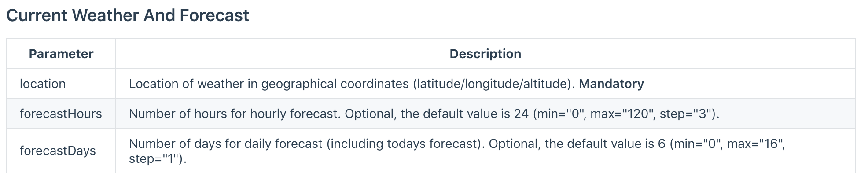Click the forecastHours parameter name
Viewport: 868px width, 184px height.
(61, 114)
